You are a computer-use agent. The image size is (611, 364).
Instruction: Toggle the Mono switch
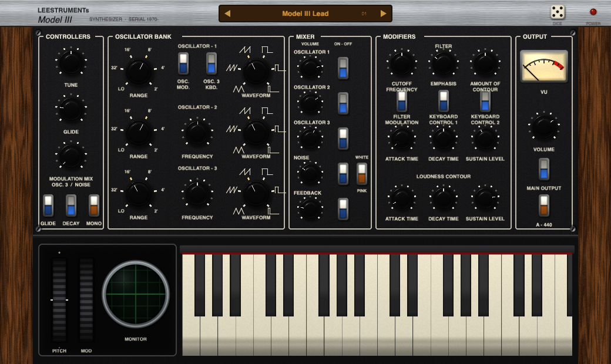click(94, 205)
